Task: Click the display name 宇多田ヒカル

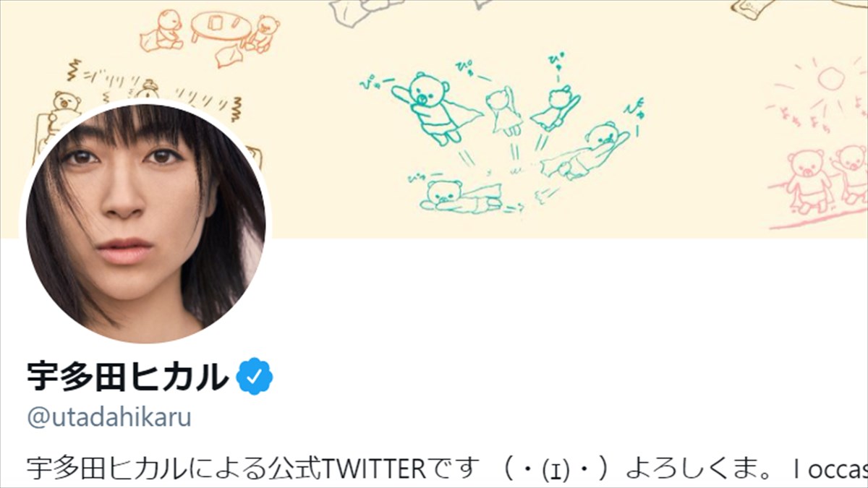Action: coord(127,375)
